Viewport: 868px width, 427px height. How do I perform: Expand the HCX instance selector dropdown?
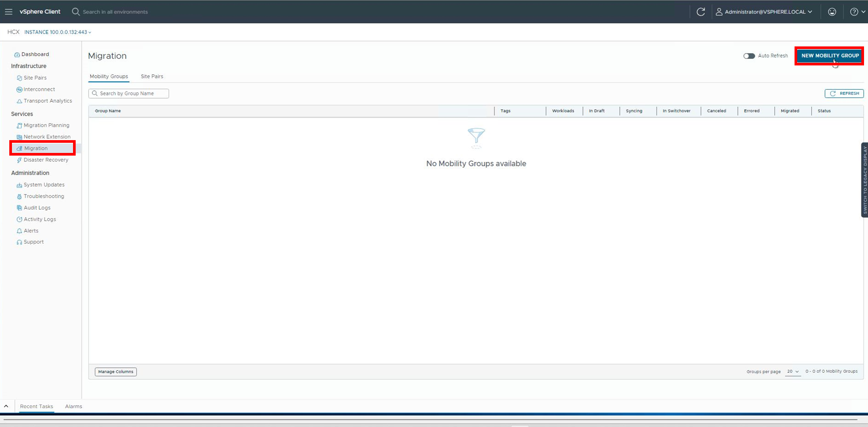58,32
